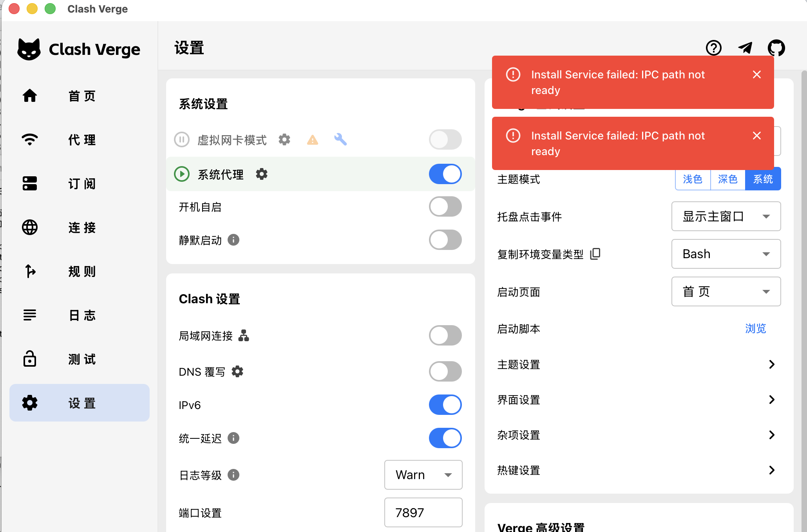Select 系统 system theme mode

pyautogui.click(x=763, y=179)
